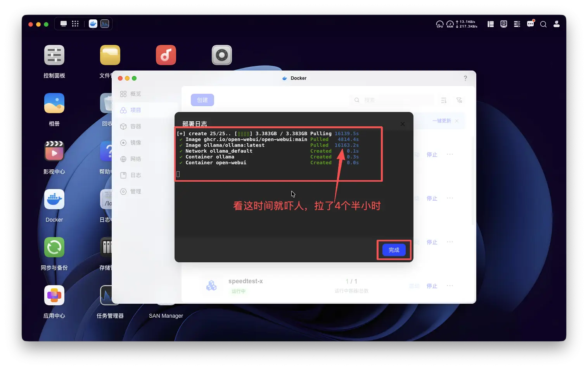Open the gray disc-shaped desktop app icon

click(x=222, y=55)
